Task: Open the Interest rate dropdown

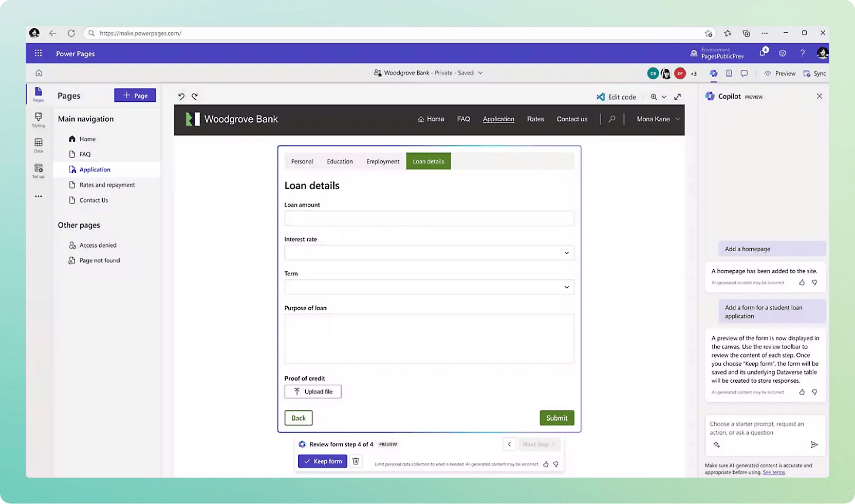Action: [x=566, y=252]
